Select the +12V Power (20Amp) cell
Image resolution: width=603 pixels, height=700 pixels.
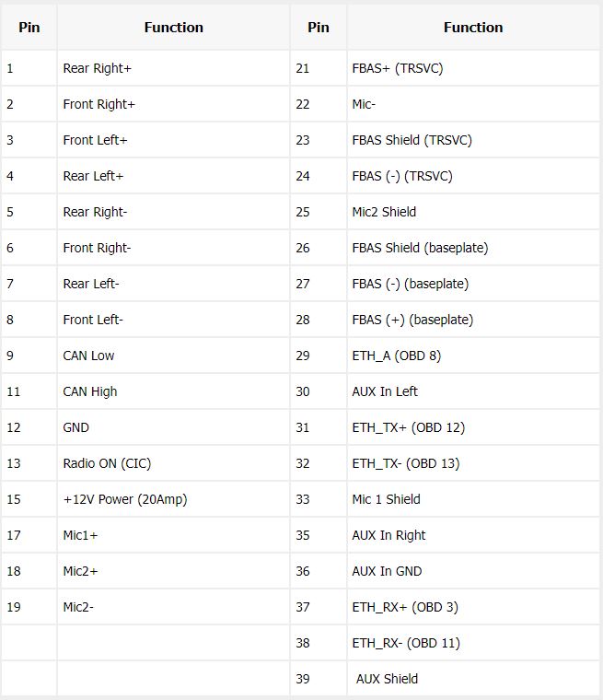173,499
